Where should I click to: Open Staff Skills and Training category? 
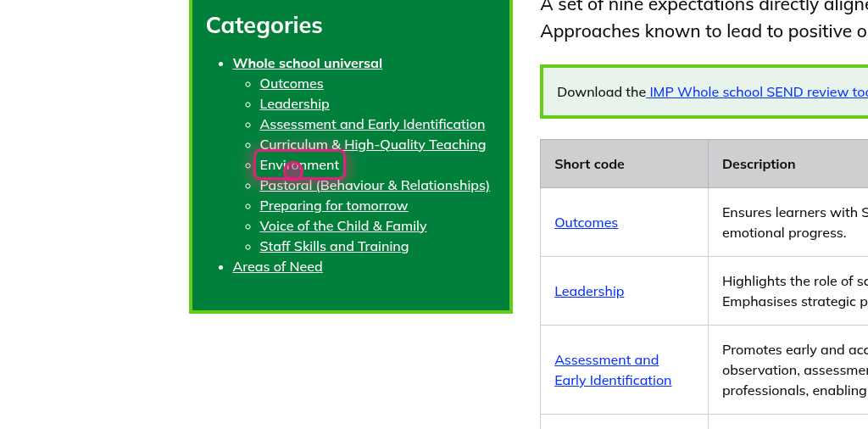coord(334,247)
